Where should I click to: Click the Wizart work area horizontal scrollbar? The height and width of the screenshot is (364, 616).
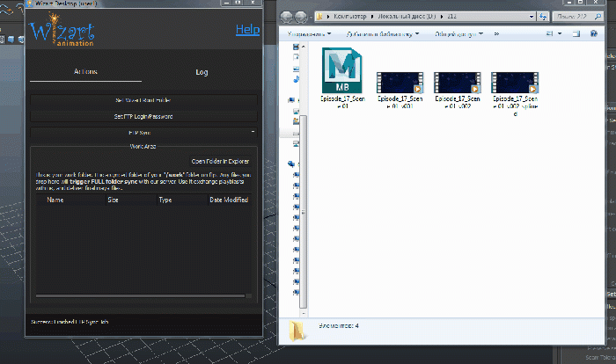(140, 295)
